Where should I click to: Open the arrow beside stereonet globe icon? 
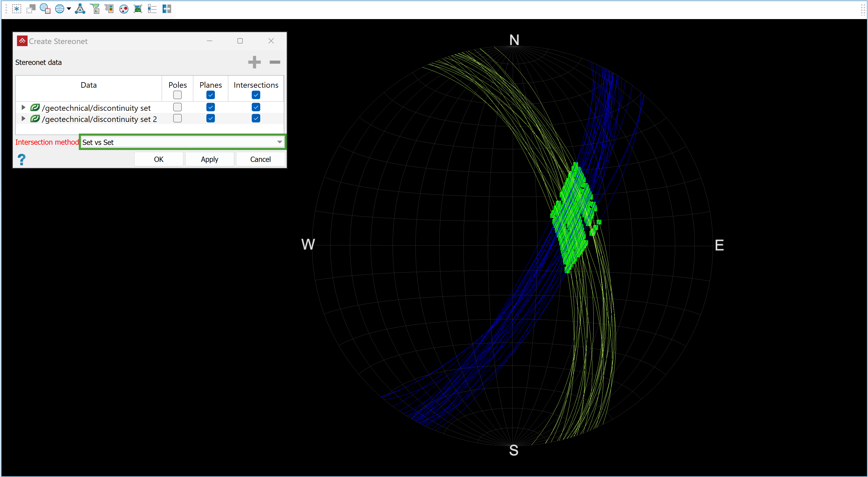(69, 9)
